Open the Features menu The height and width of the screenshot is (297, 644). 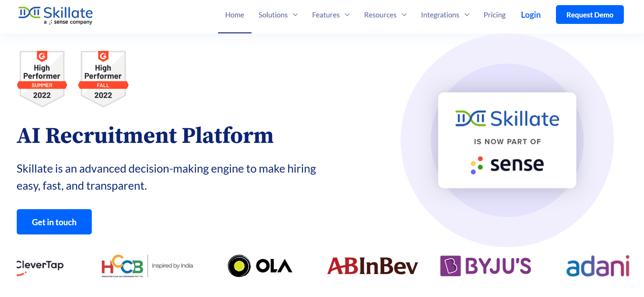[326, 15]
